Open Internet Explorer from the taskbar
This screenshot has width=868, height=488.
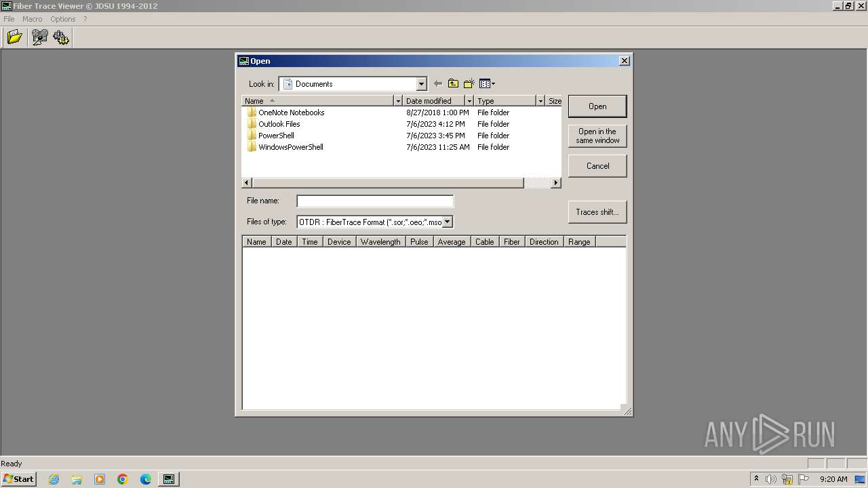(x=54, y=479)
